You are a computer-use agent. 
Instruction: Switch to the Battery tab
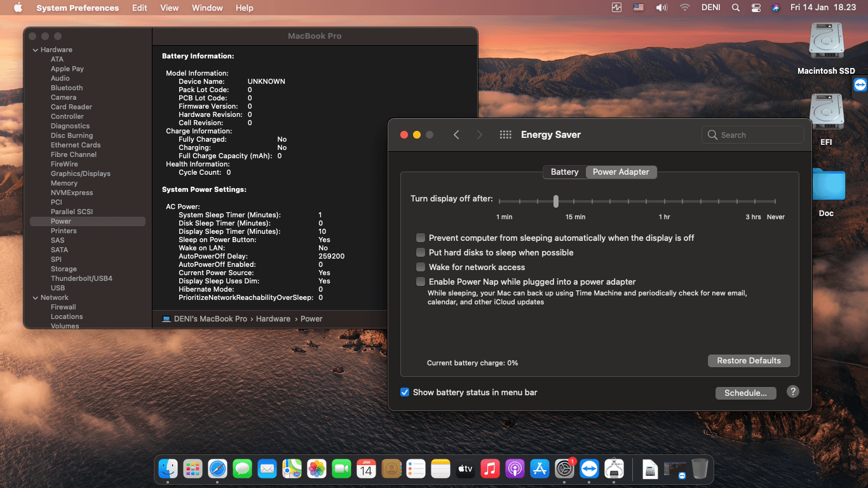564,172
